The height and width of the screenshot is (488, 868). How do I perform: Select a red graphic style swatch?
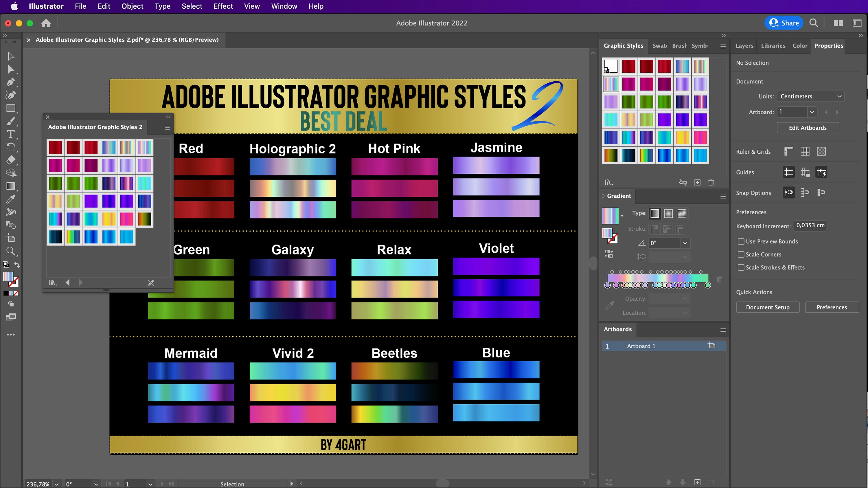coord(629,66)
